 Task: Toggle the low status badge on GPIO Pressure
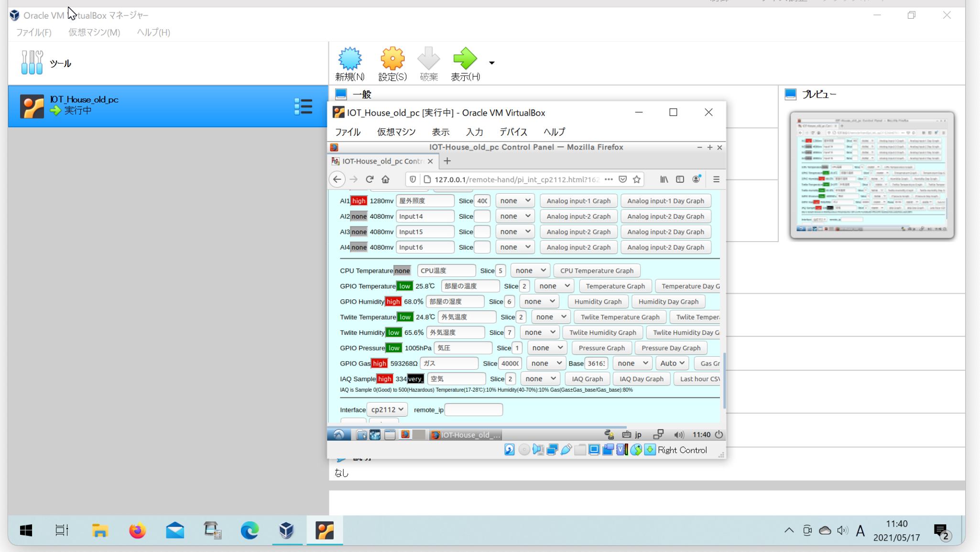[x=393, y=347]
